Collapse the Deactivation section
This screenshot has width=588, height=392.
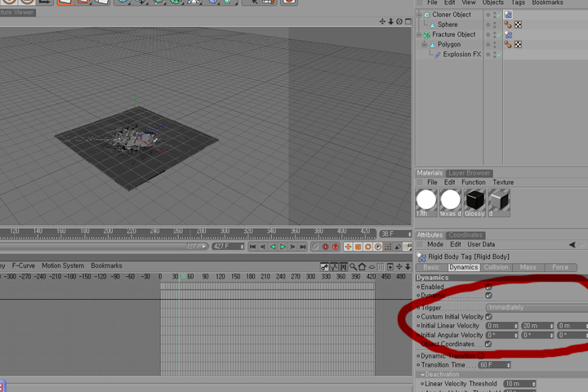pyautogui.click(x=423, y=374)
